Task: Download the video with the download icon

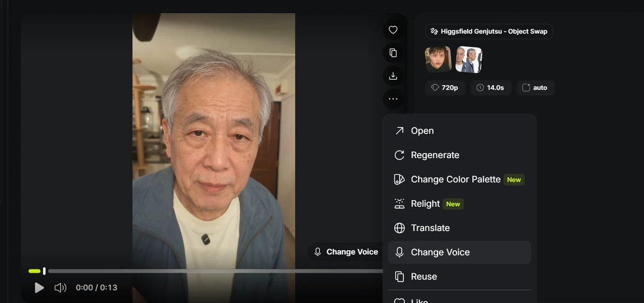Action: (393, 76)
